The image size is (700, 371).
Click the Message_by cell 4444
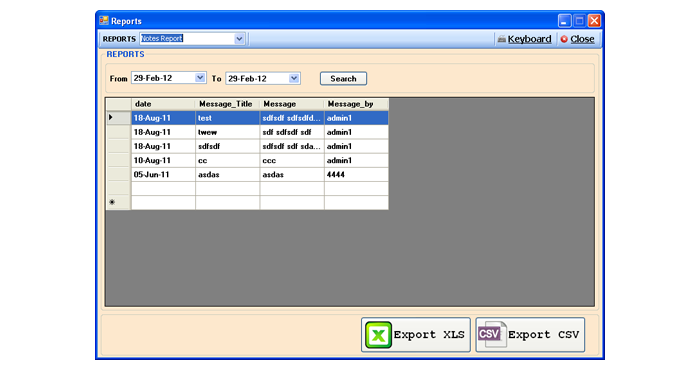356,175
